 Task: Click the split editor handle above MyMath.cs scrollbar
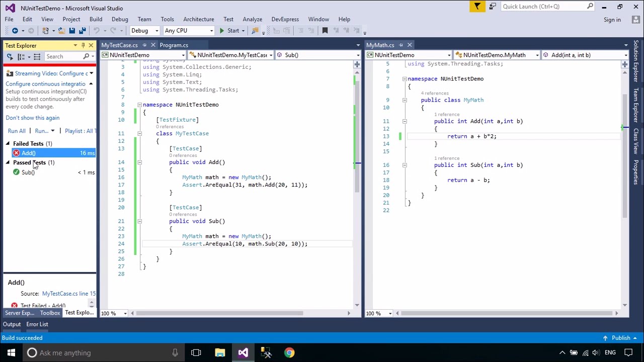click(624, 64)
